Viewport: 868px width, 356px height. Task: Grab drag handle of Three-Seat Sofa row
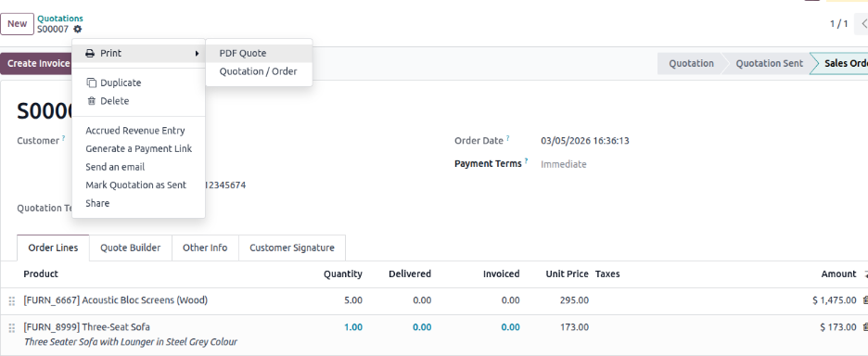(11, 328)
